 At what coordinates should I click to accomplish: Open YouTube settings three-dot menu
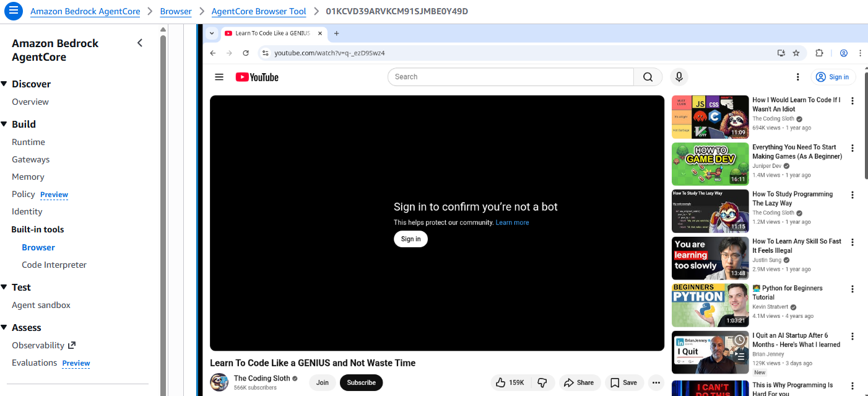click(797, 77)
